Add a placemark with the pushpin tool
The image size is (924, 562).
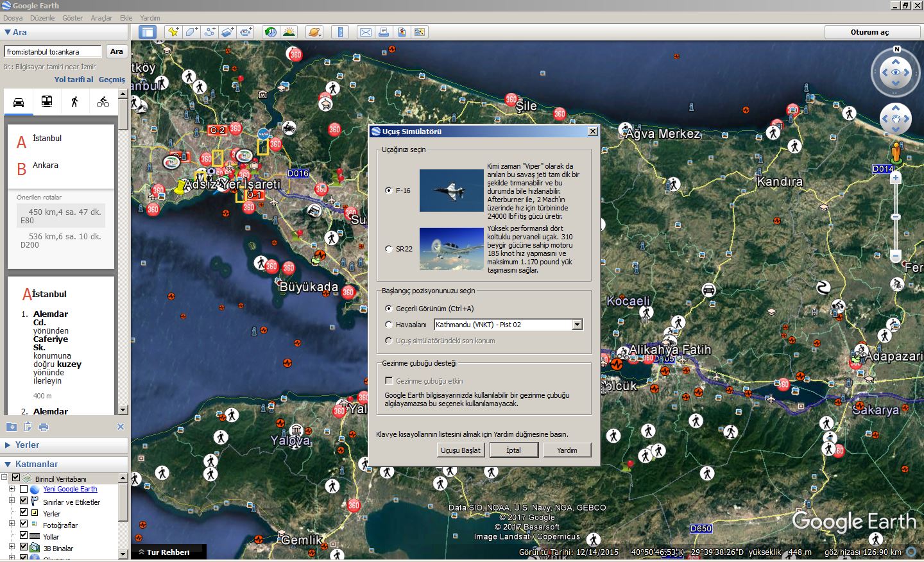coord(173,32)
